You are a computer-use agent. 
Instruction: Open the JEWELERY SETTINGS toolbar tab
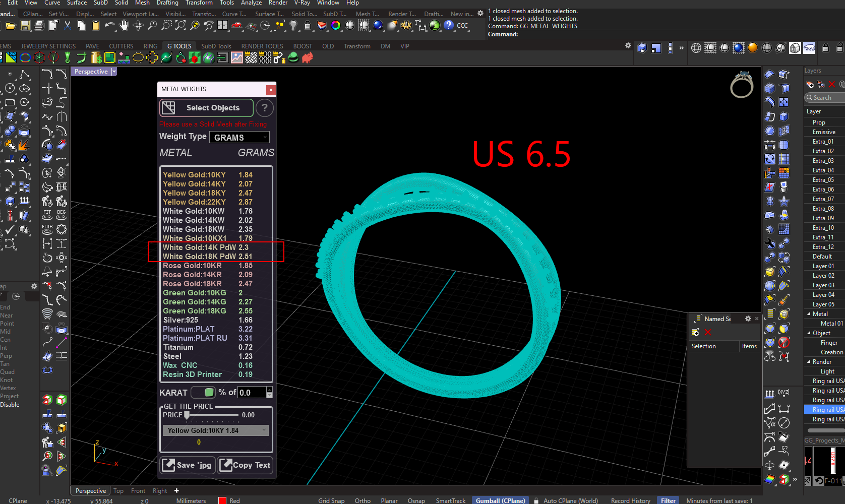click(48, 46)
